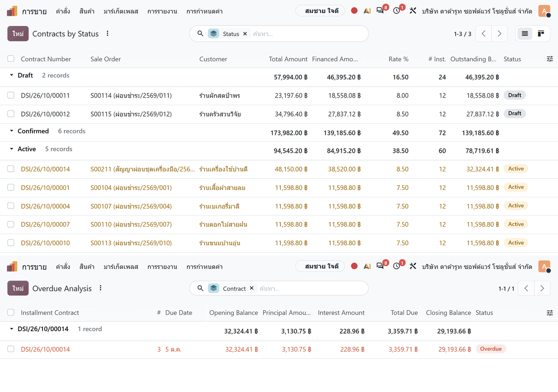Sort by Due Date column header
The width and height of the screenshot is (558, 392).
(179, 313)
